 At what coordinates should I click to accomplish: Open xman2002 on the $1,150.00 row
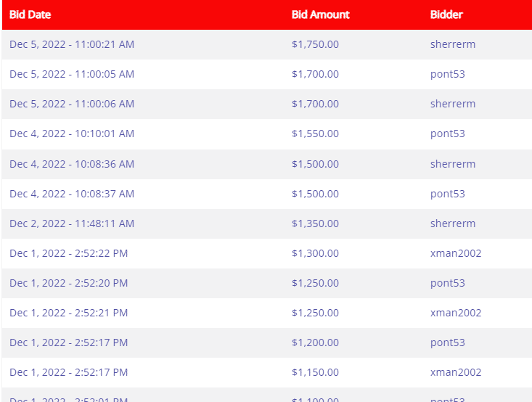(x=456, y=372)
